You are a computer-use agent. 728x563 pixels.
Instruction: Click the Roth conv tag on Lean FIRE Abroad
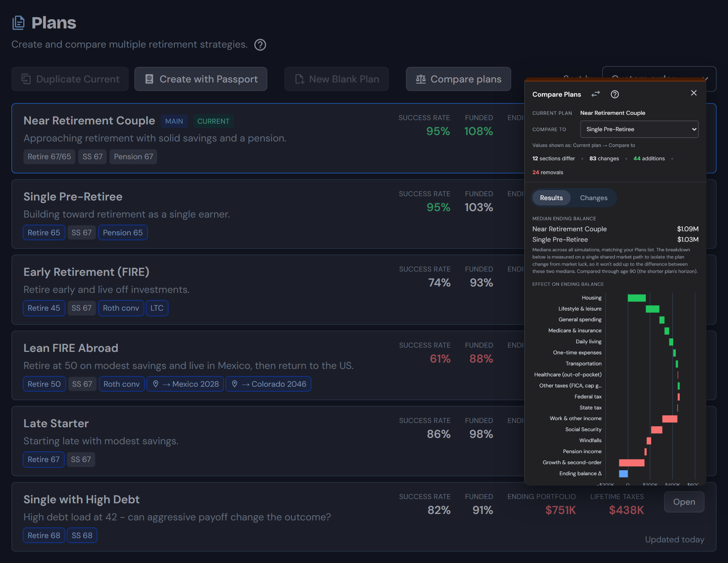pyautogui.click(x=122, y=384)
